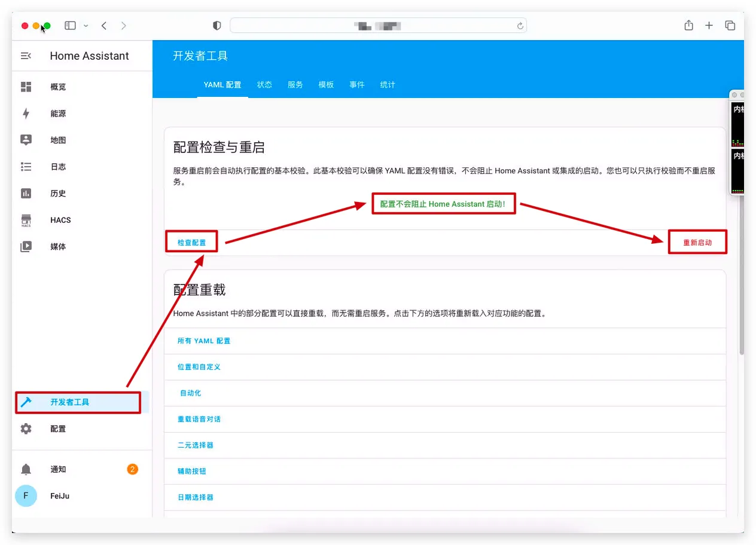Open the HACS store icon

pyautogui.click(x=26, y=220)
